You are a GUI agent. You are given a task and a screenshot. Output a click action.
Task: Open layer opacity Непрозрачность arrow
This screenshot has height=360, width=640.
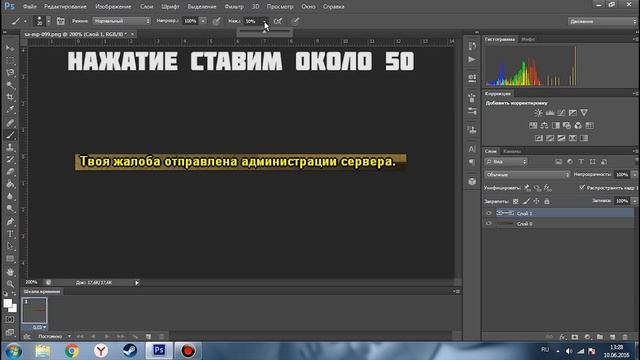click(634, 175)
